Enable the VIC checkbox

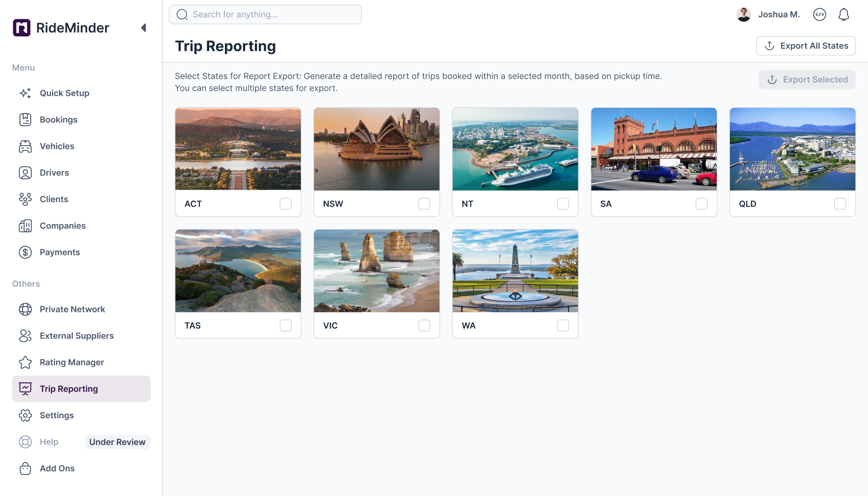pyautogui.click(x=424, y=325)
